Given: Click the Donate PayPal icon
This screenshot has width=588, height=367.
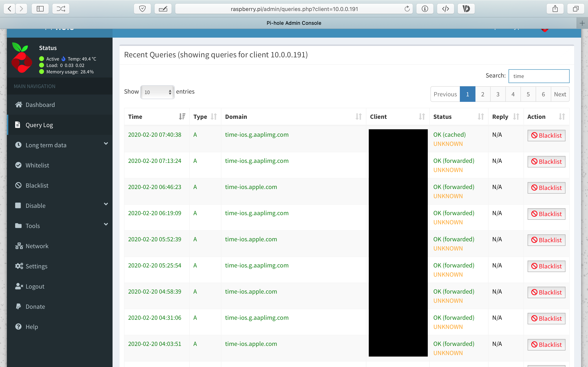Looking at the screenshot, I should tap(18, 306).
